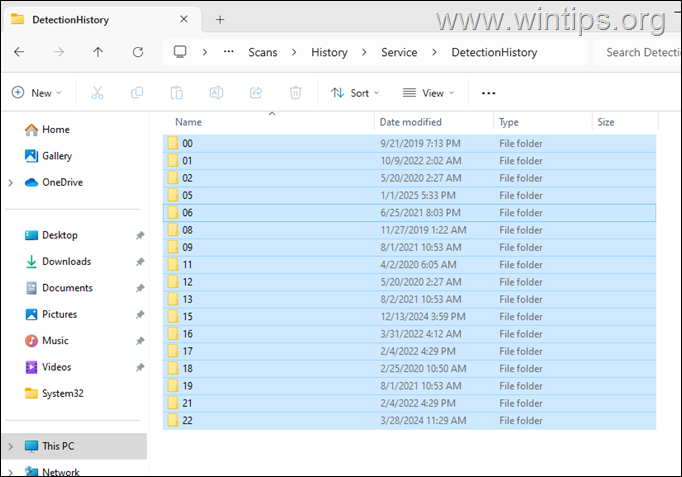Open Music quick access folder

coord(55,340)
